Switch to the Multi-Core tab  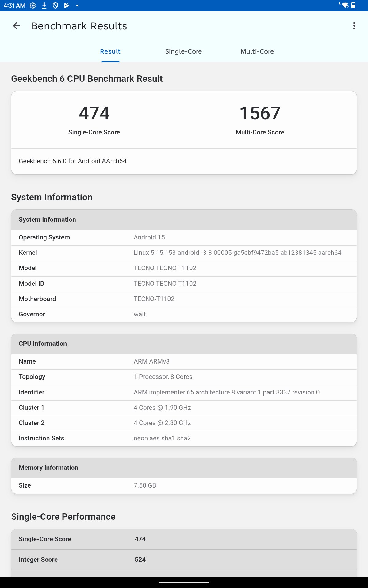click(x=257, y=51)
